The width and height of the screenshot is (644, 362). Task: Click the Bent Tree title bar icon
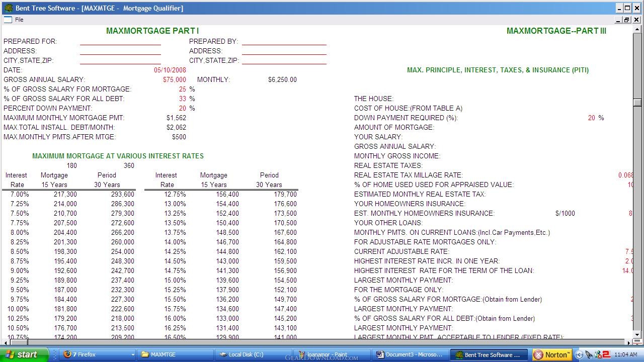click(8, 8)
